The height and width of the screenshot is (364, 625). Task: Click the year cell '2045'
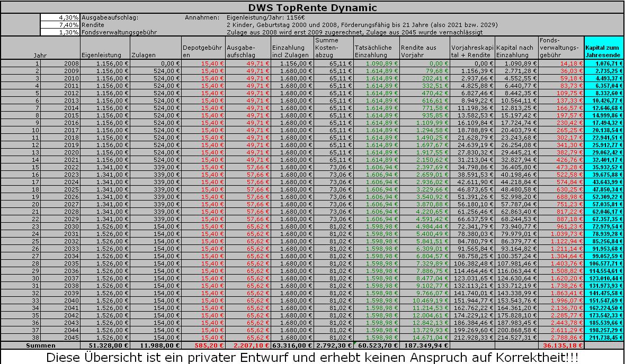tap(60, 338)
